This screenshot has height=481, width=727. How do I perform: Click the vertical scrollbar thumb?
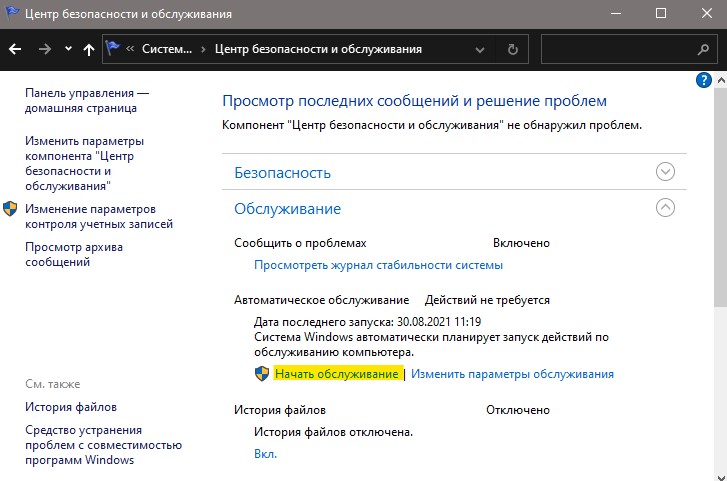coord(721,197)
